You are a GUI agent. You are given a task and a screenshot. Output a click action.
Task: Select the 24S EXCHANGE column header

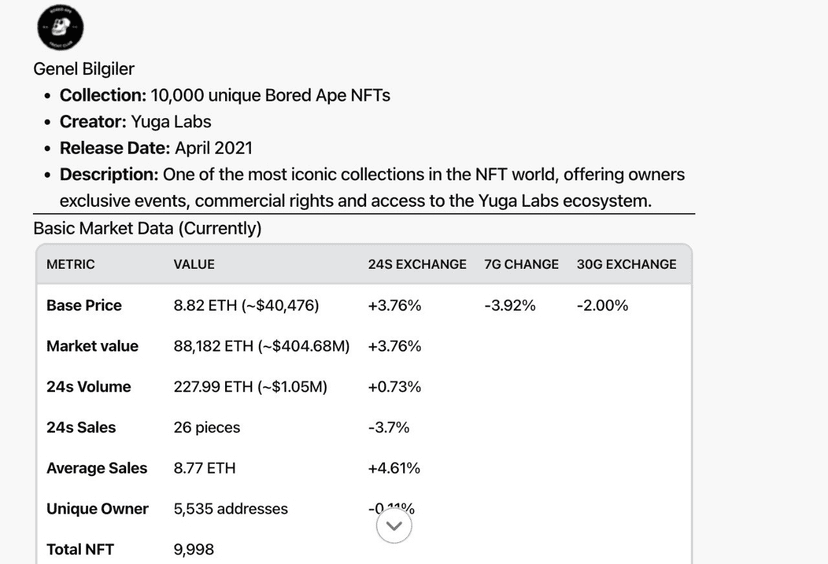(417, 265)
